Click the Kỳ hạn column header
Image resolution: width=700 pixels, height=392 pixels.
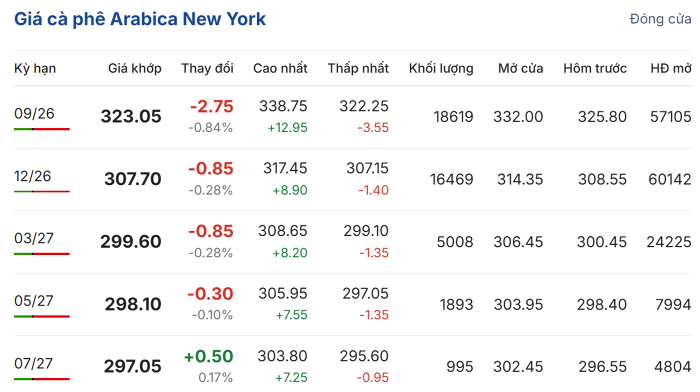[x=35, y=68]
